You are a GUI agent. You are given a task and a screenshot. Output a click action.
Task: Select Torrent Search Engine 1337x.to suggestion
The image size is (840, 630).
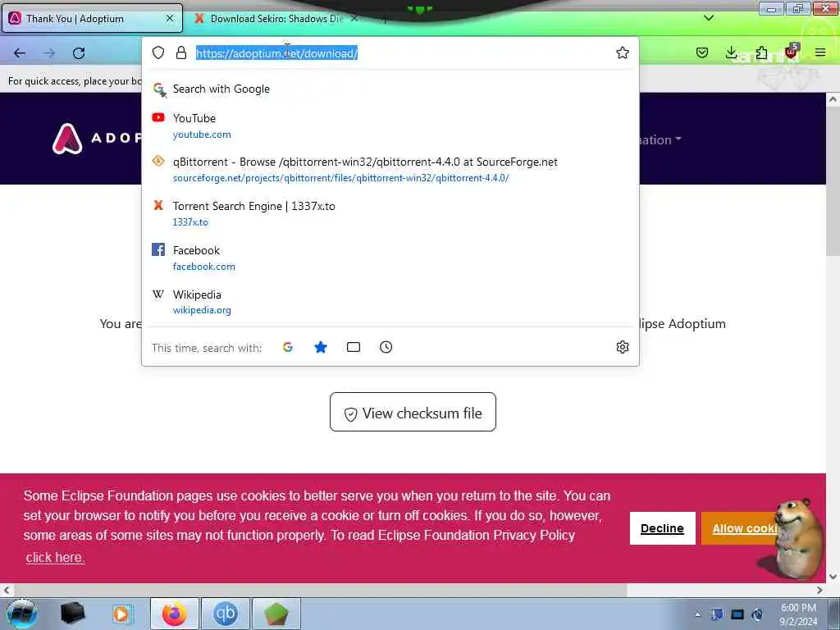pyautogui.click(x=390, y=214)
